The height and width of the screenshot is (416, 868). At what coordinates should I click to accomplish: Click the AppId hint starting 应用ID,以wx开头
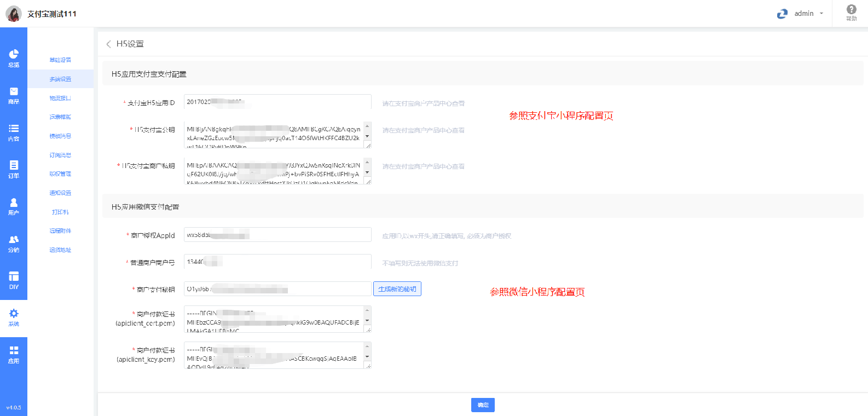pyautogui.click(x=447, y=236)
